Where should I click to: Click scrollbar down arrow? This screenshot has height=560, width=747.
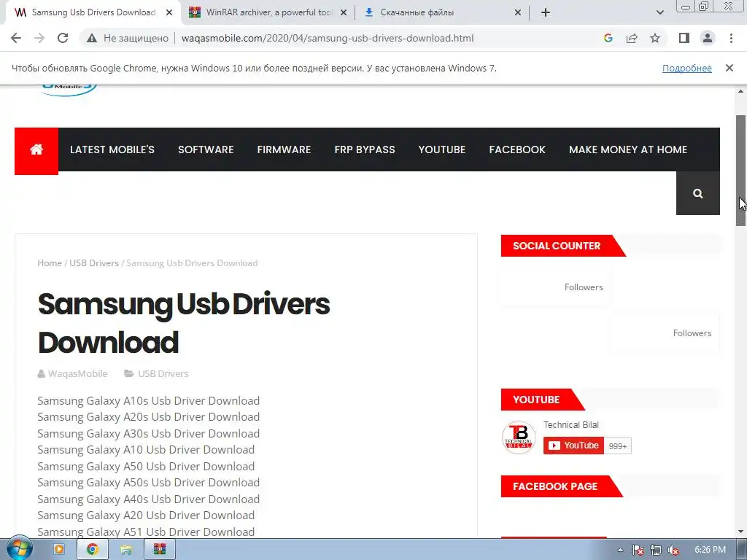coord(741,532)
